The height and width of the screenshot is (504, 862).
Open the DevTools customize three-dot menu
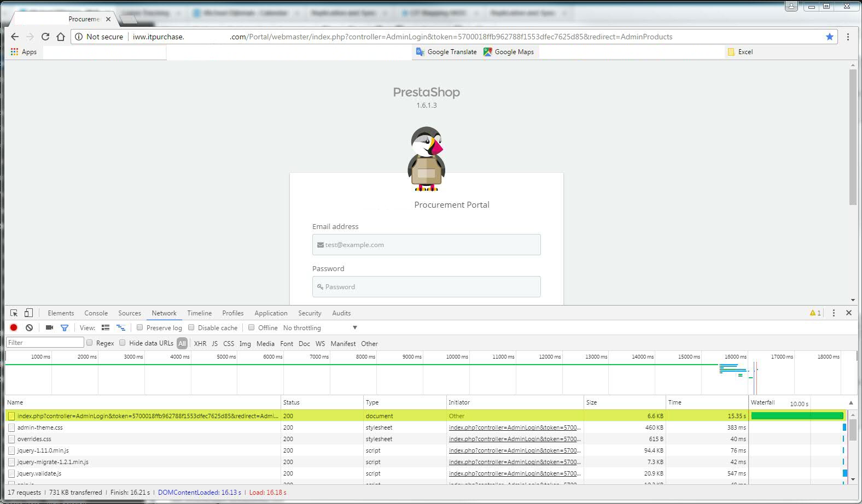point(834,313)
